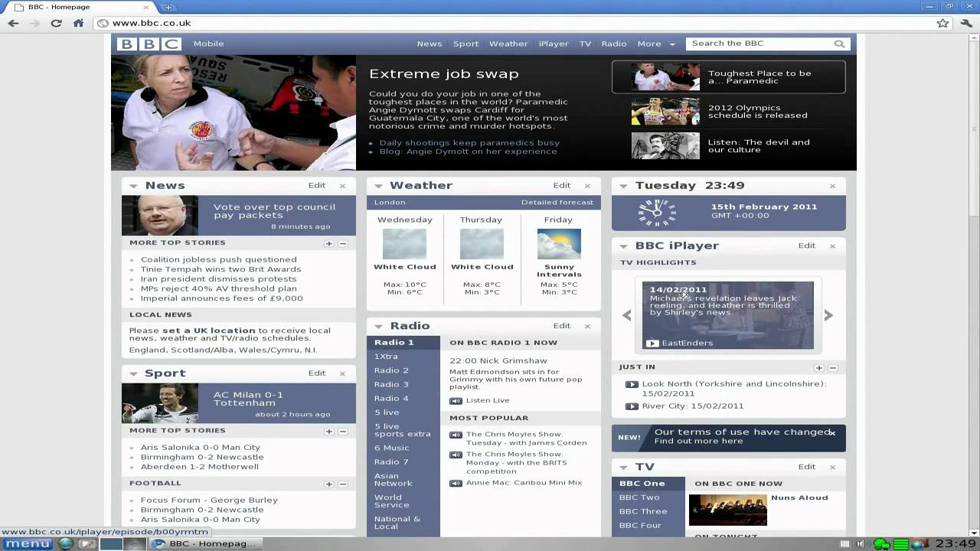Switch to BBC Homepage taskbar window
The image size is (980, 551).
(205, 544)
